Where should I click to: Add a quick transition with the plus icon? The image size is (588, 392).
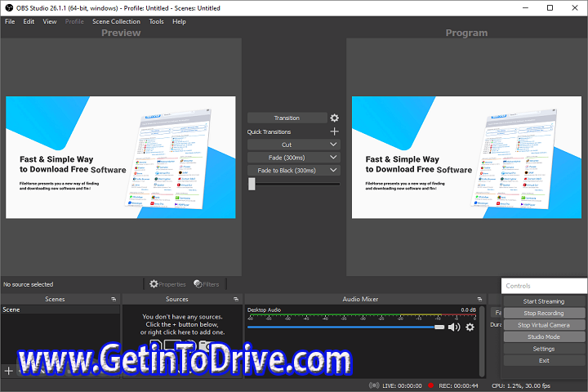[334, 131]
